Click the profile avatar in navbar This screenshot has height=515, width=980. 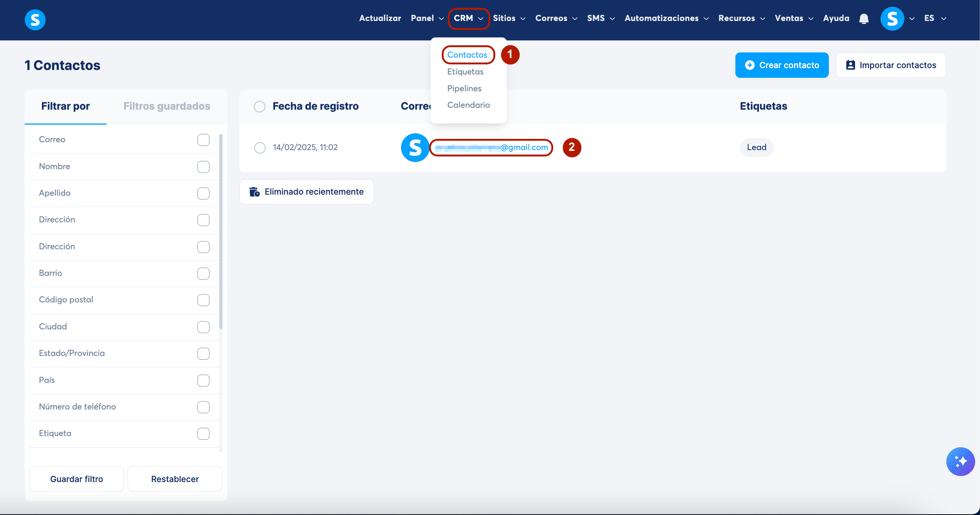click(892, 19)
